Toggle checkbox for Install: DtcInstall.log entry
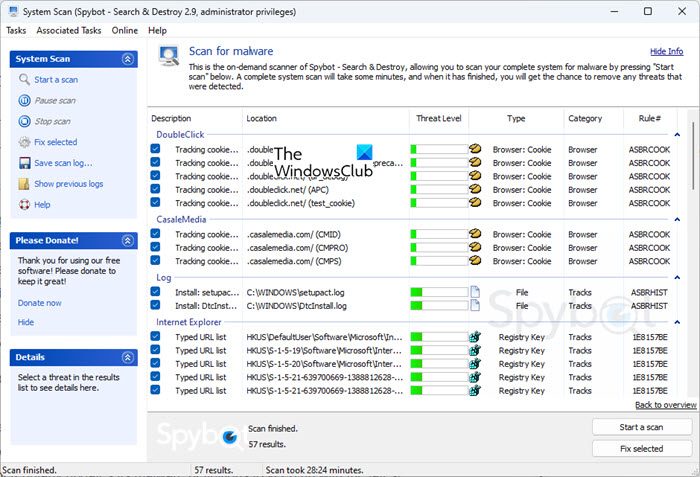 point(155,305)
